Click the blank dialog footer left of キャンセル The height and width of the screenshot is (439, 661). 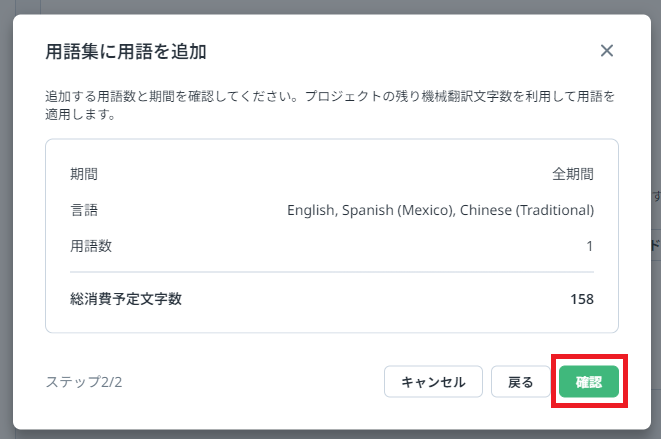point(250,382)
